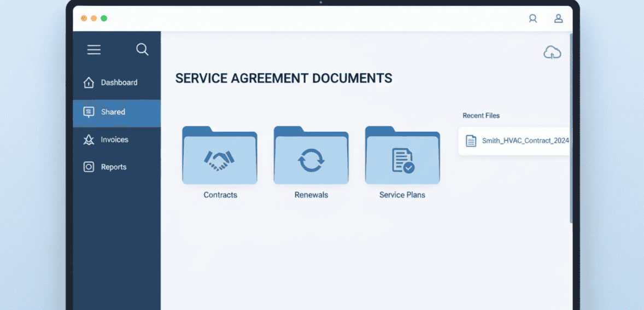Click the profile account icon at far right
The width and height of the screenshot is (644, 310).
[558, 19]
